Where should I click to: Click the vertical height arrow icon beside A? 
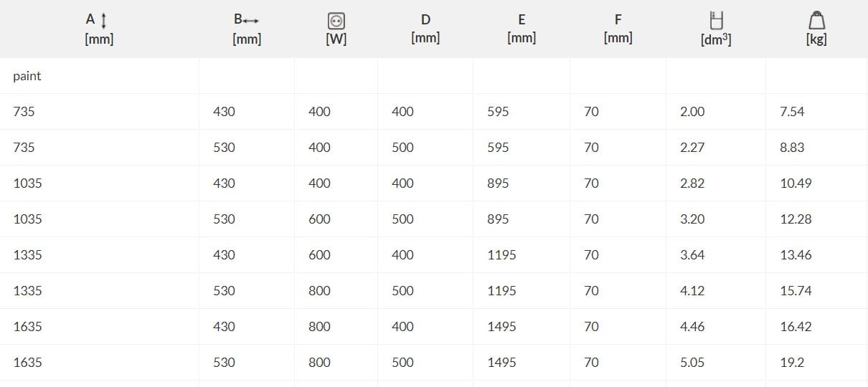(x=105, y=20)
